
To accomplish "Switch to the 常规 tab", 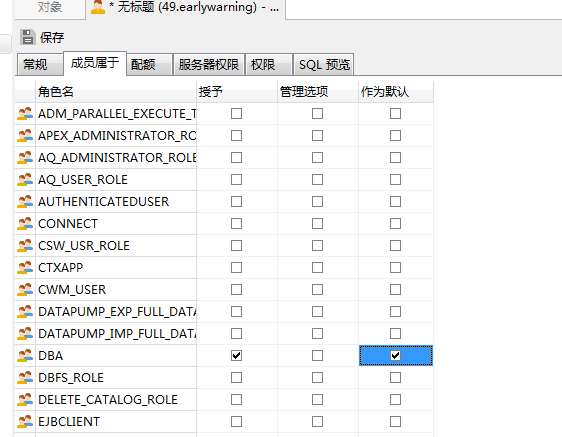I will [40, 65].
